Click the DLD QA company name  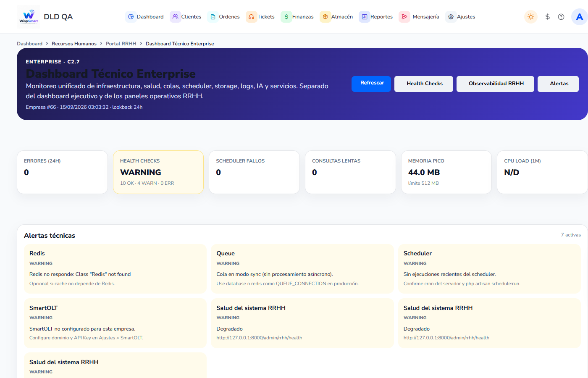point(58,17)
